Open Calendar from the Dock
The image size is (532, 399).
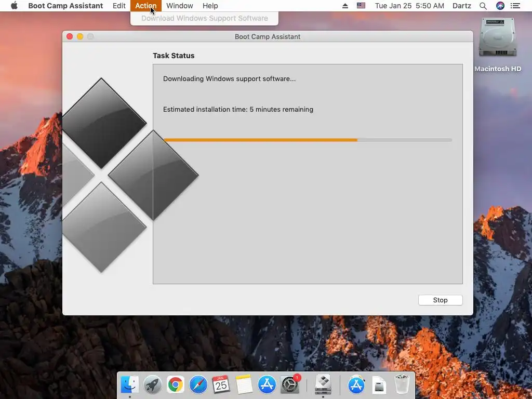[x=221, y=384]
